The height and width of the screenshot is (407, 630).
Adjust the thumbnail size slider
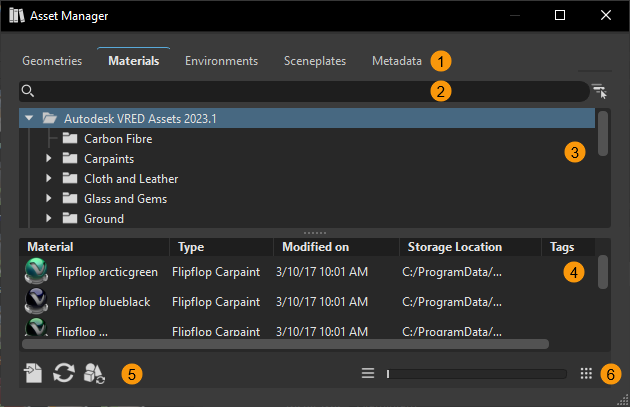476,373
